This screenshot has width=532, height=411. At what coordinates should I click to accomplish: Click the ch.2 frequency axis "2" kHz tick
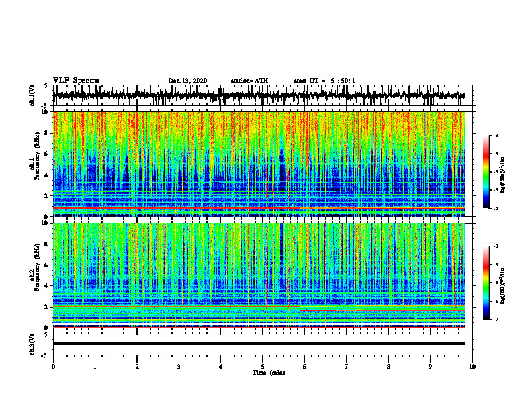(x=47, y=307)
